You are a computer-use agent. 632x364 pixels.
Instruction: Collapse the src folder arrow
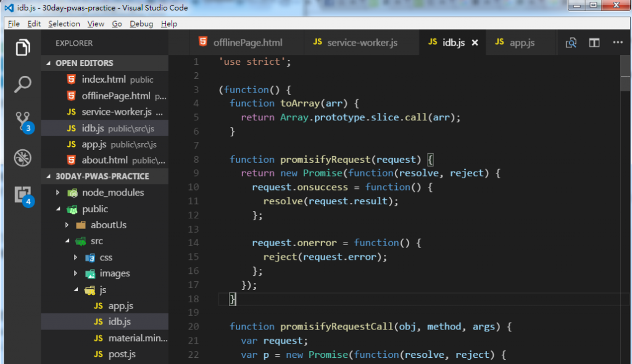pyautogui.click(x=67, y=241)
